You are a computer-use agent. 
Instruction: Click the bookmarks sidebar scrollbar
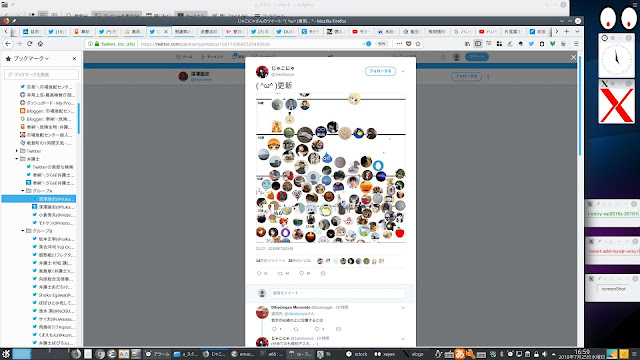point(78,118)
